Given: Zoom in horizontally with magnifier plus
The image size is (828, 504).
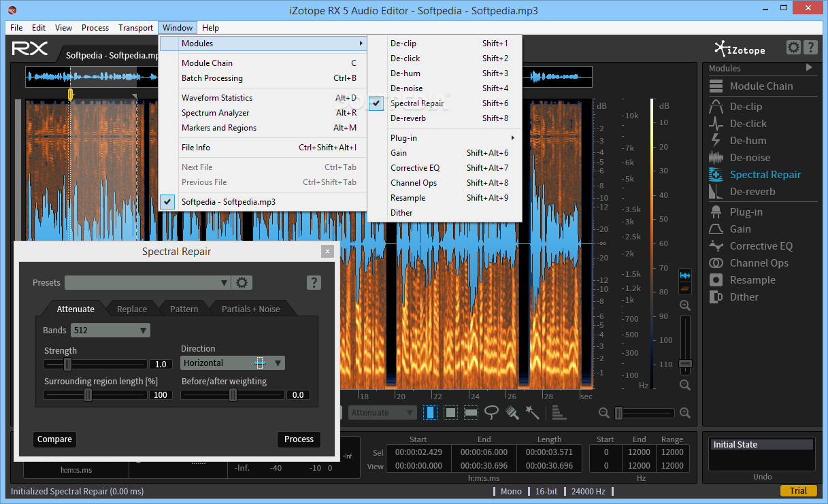Looking at the screenshot, I should tap(685, 413).
